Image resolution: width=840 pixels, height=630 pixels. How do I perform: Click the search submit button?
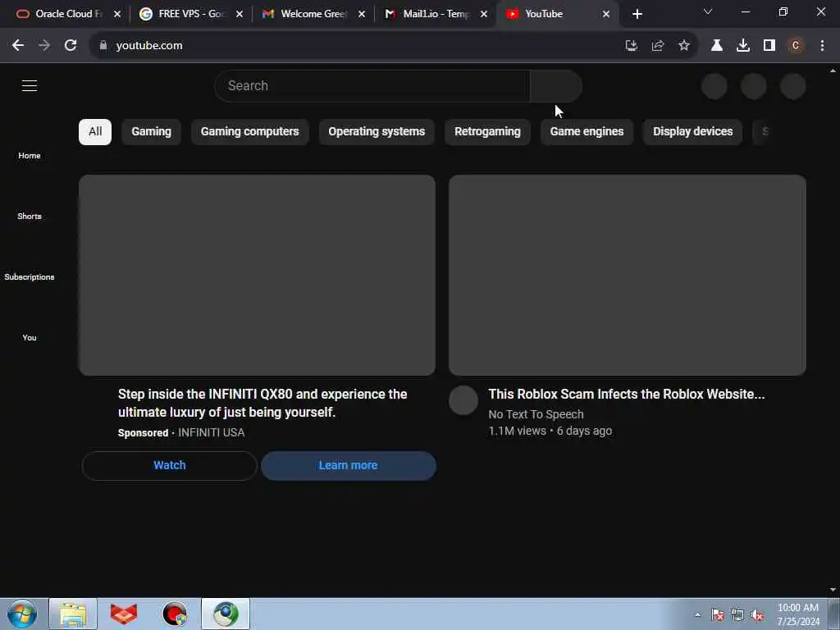tap(555, 85)
